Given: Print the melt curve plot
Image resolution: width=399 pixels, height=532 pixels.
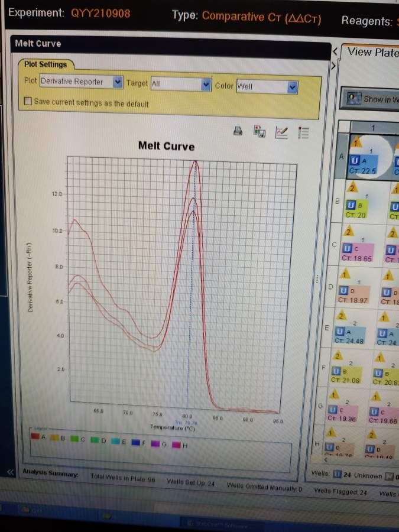Looking at the screenshot, I should click(x=238, y=131).
